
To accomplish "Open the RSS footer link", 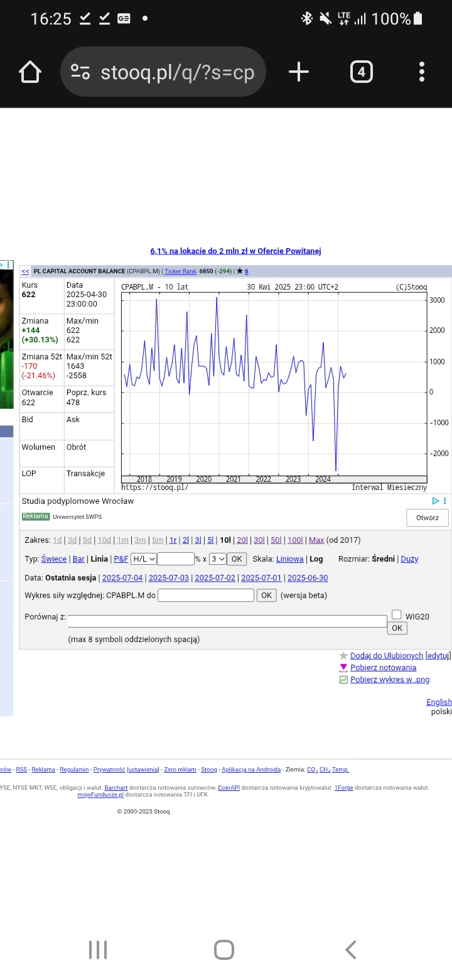I will pyautogui.click(x=21, y=770).
